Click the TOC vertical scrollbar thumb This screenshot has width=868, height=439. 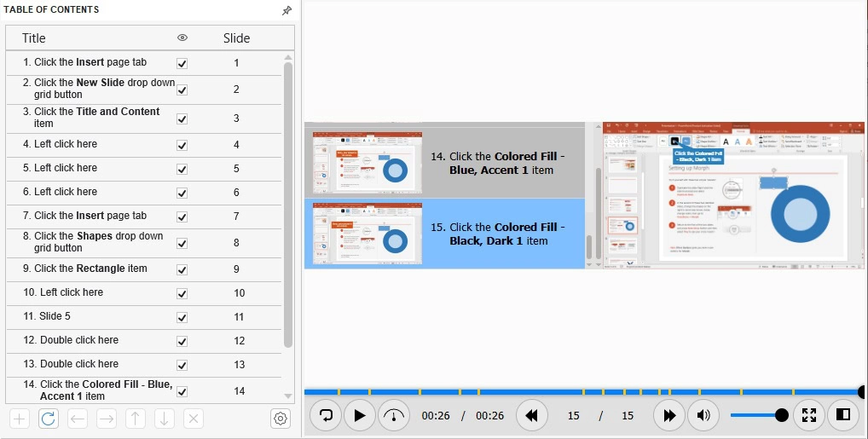pos(288,205)
